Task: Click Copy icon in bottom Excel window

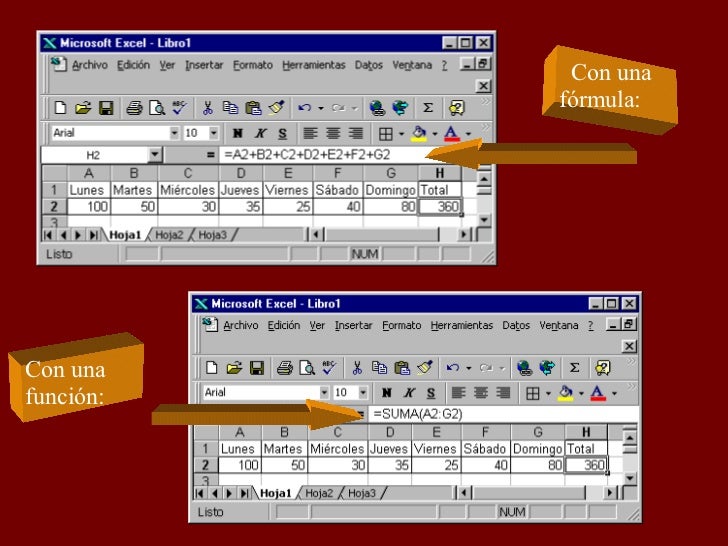Action: [x=379, y=368]
